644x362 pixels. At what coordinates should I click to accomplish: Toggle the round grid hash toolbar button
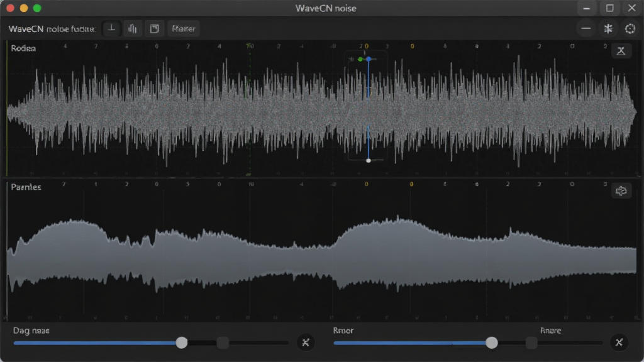click(x=608, y=29)
